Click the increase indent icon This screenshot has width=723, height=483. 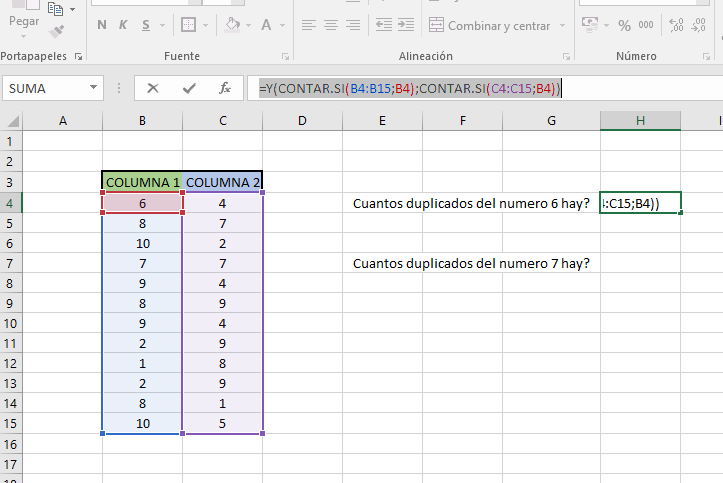407,25
